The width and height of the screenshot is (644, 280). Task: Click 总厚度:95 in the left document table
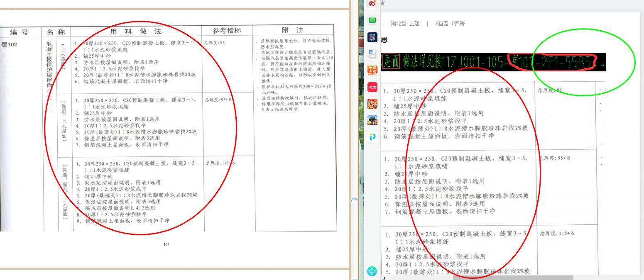point(214,43)
